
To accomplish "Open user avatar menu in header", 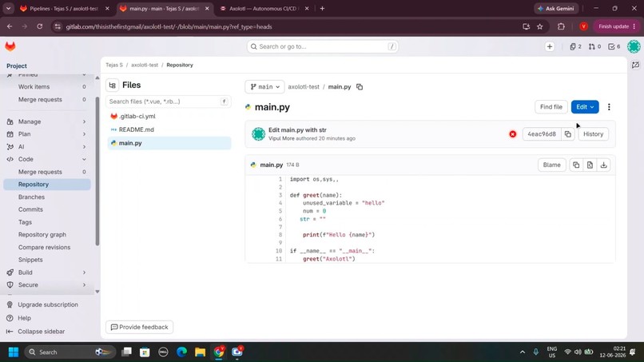I will (x=634, y=46).
